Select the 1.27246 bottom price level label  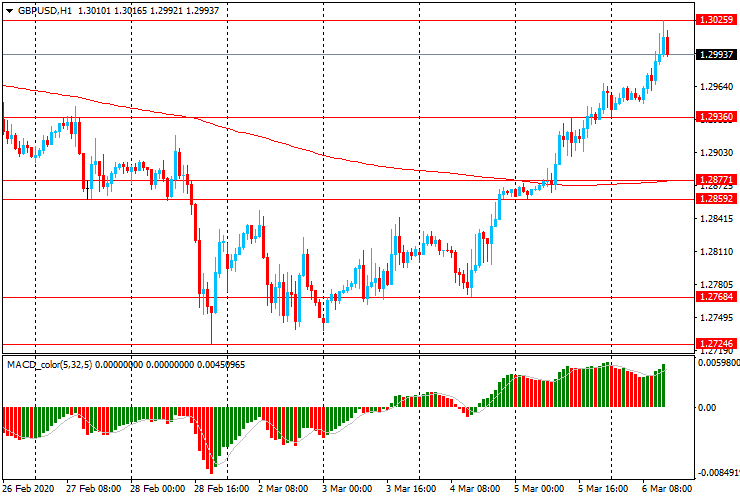717,343
